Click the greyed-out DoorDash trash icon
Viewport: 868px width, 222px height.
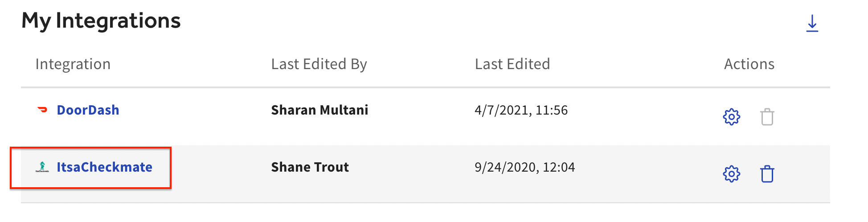[x=767, y=117]
